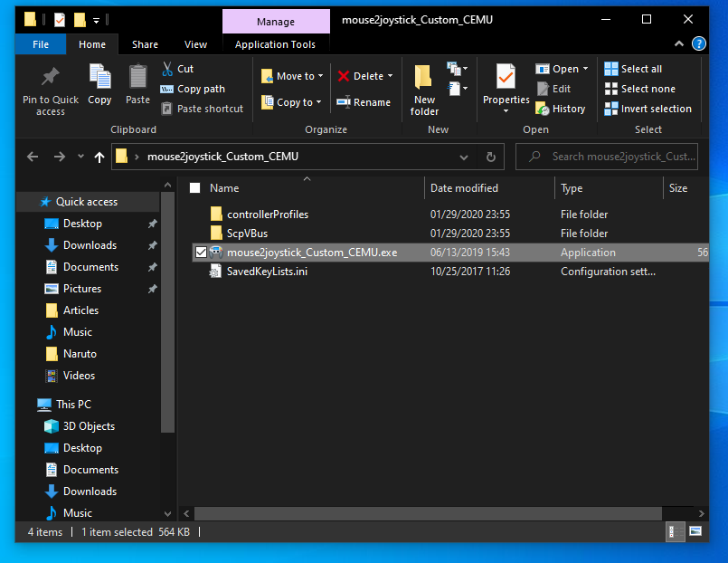Viewport: 728px width, 563px height.
Task: Sort by Date modified column
Action: coord(464,188)
